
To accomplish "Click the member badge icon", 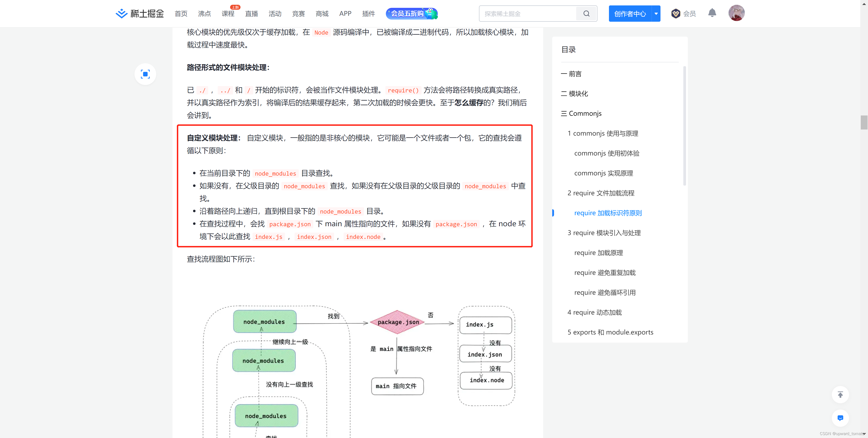I will (676, 14).
